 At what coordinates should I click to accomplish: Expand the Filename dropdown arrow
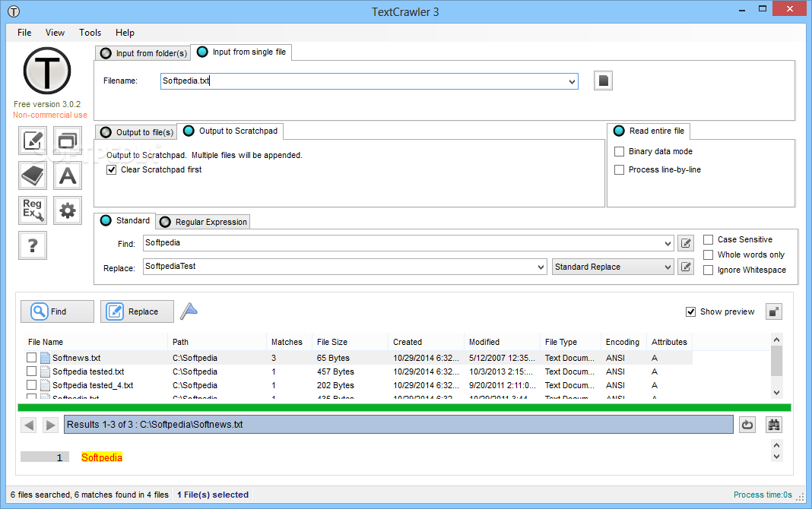point(572,81)
